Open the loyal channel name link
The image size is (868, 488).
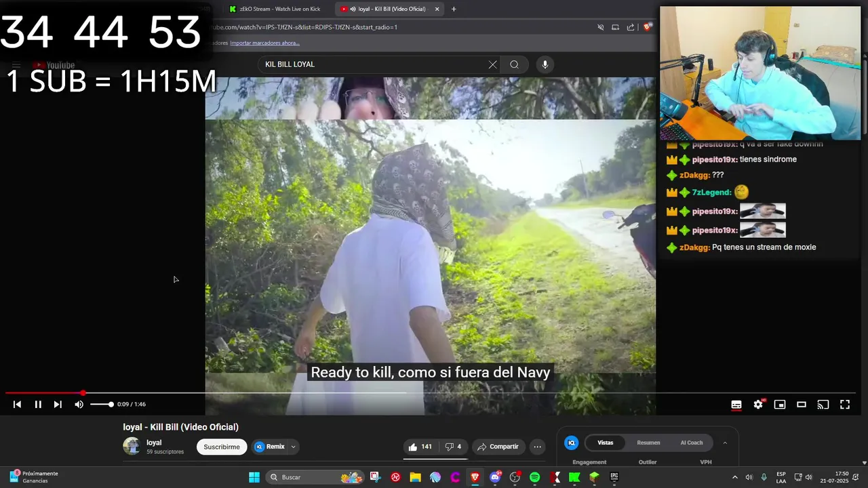(154, 443)
